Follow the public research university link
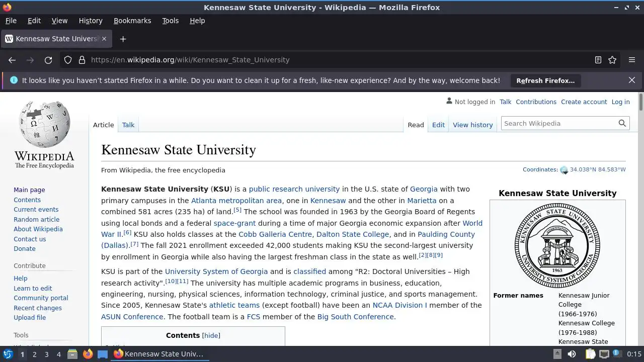This screenshot has height=362, width=644. coord(294,189)
